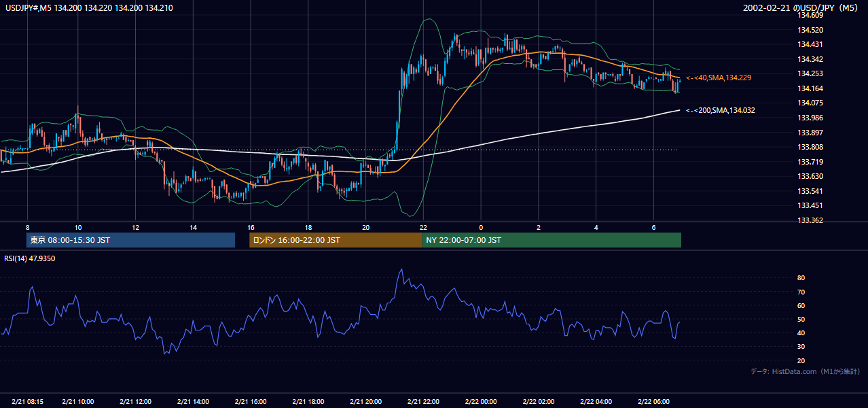The height and width of the screenshot is (408, 868).
Task: Click hour tick 0 under the price chart
Action: 481,227
